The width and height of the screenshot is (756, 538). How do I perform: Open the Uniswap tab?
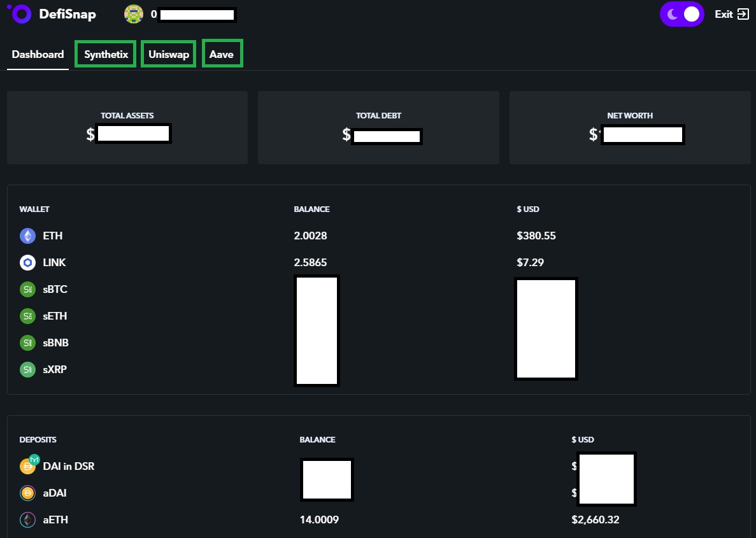coord(168,54)
